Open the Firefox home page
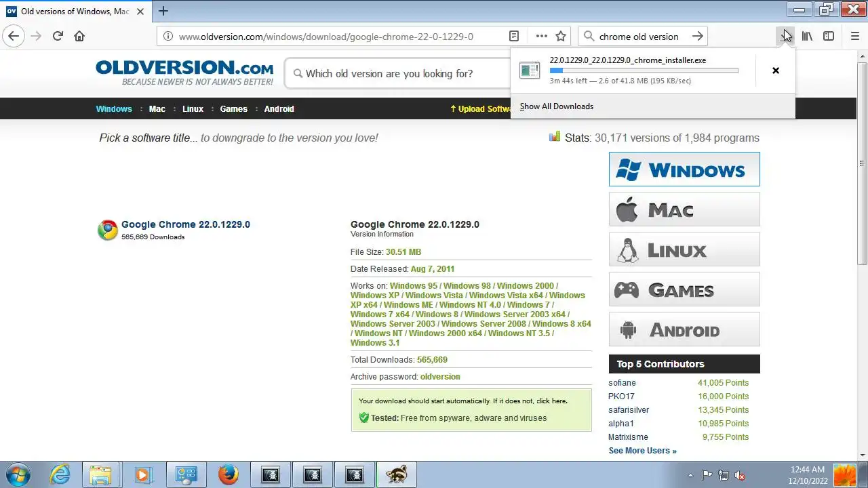Screen dimensions: 868x488 tap(79, 37)
